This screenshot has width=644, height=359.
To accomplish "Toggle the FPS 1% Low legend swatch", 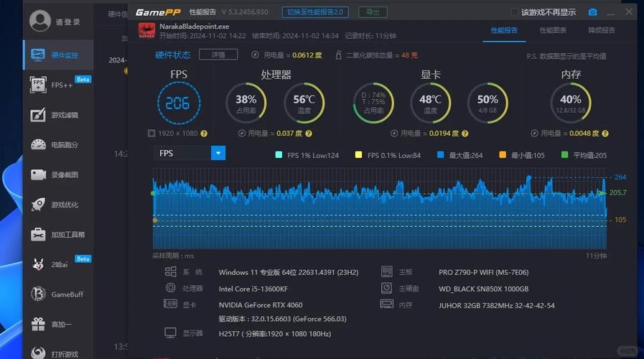I will [x=279, y=155].
